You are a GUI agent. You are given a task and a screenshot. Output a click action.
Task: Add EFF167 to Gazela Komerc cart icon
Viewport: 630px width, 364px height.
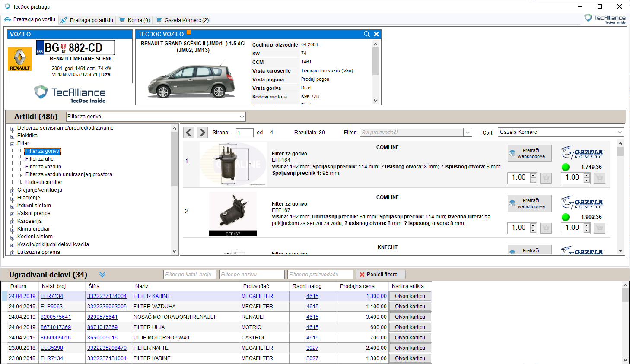[x=600, y=228]
